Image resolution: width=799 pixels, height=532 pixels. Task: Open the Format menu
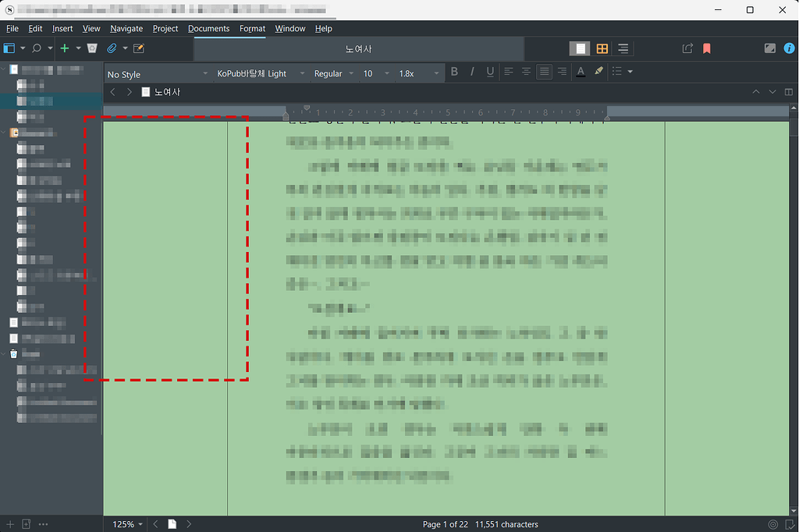pos(252,28)
